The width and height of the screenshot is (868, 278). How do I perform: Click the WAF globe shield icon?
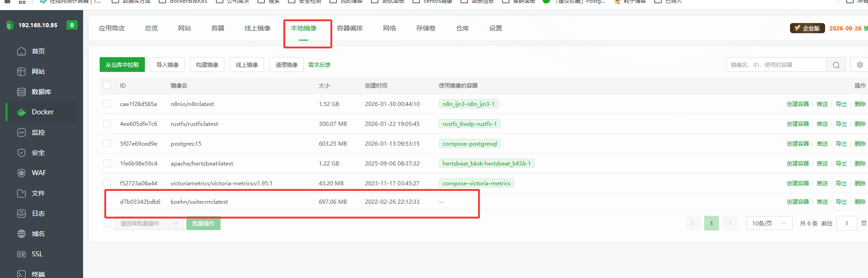[x=21, y=173]
